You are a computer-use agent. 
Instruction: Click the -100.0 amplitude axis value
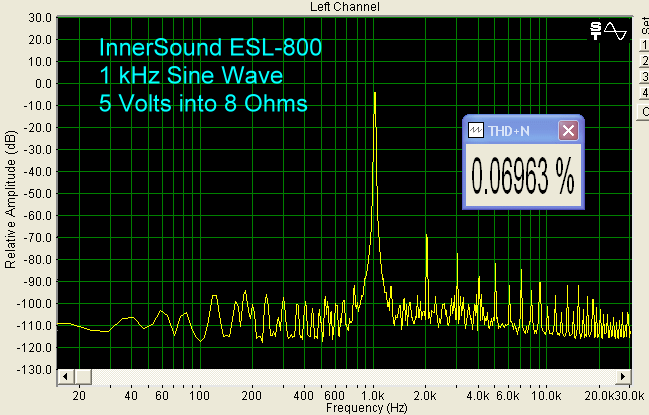coord(34,304)
